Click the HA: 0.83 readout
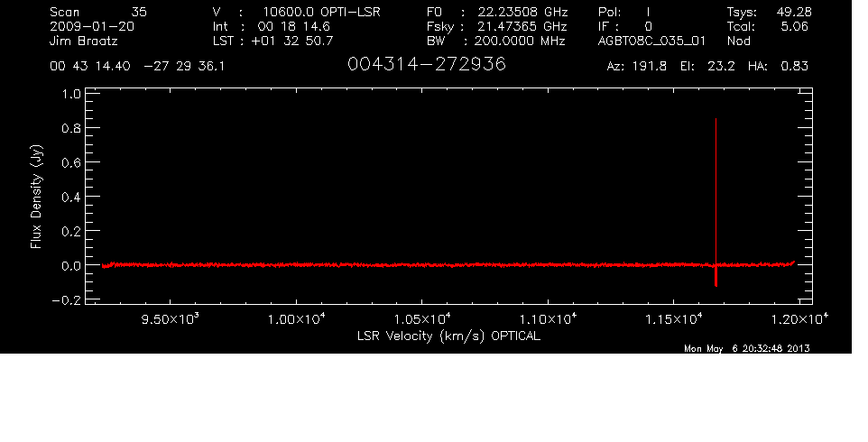Image resolution: width=868 pixels, height=442 pixels. [x=778, y=67]
